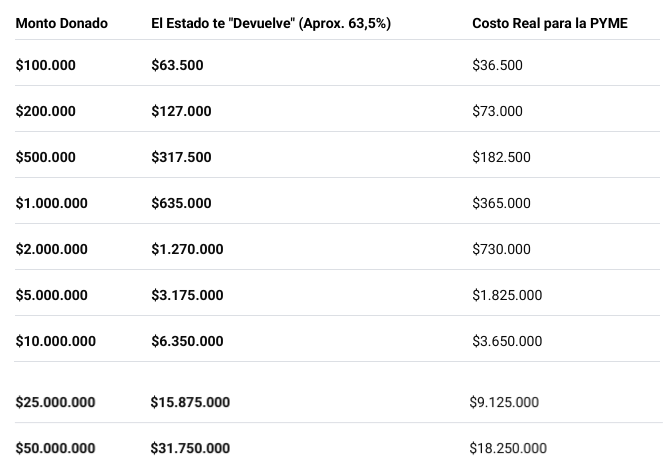This screenshot has height=467, width=671.
Task: Click the $2.000.000 donation amount cell
Action: 52,249
